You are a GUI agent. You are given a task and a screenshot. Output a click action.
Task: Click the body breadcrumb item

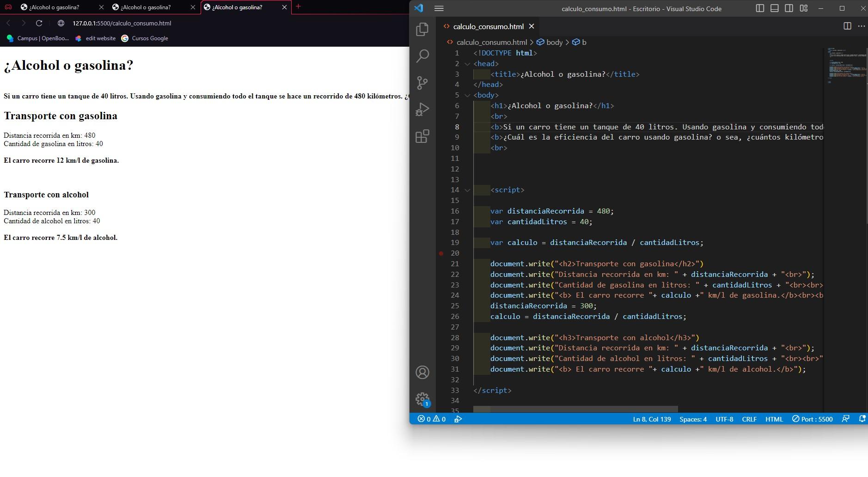point(549,42)
